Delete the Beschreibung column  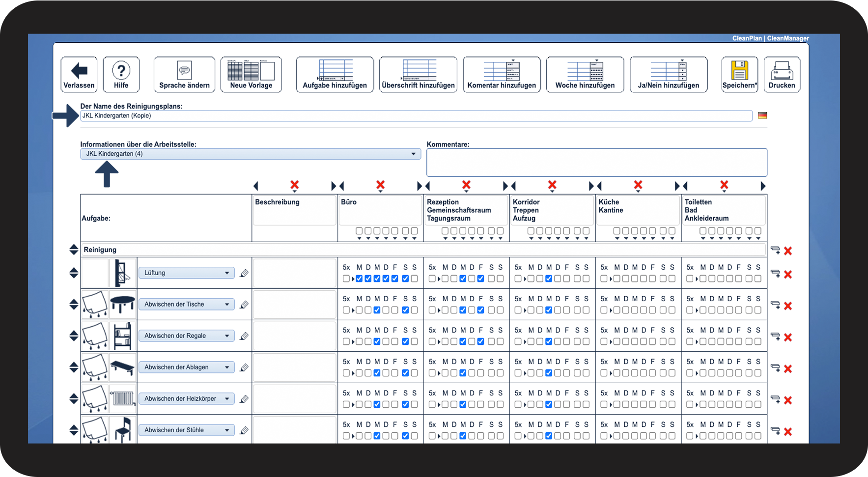(294, 185)
